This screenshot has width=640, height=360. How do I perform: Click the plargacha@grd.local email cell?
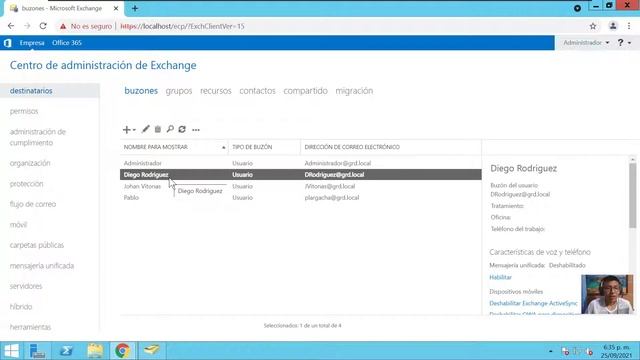point(332,198)
